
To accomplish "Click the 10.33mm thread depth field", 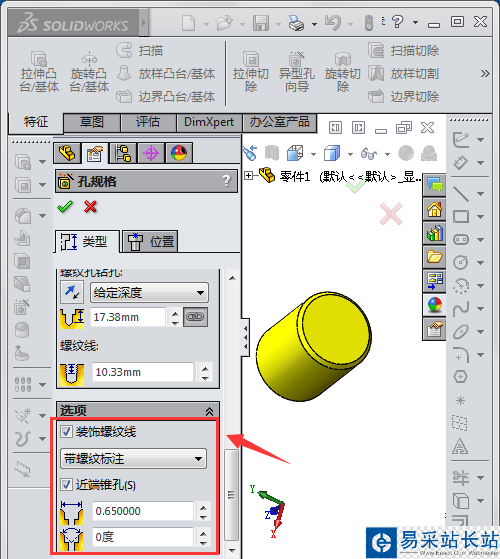I will (143, 372).
